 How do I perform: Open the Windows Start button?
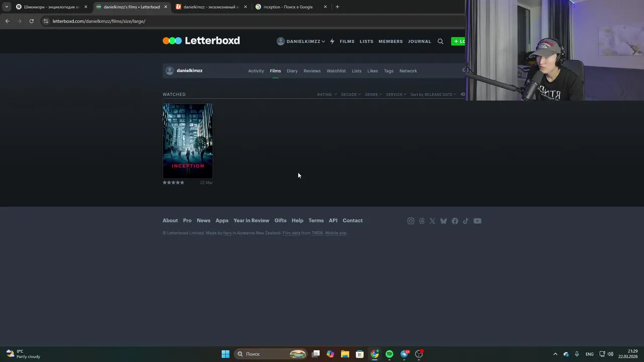pyautogui.click(x=225, y=354)
